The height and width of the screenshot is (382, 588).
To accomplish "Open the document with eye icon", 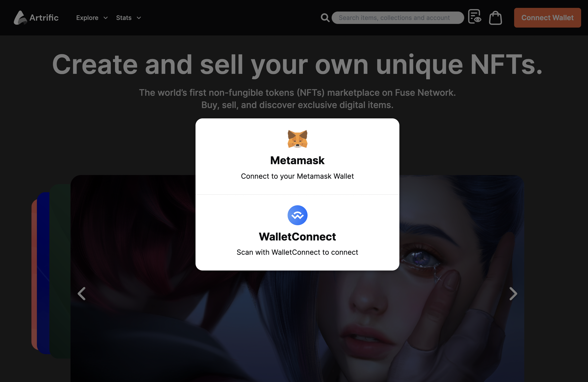I will click(x=474, y=16).
